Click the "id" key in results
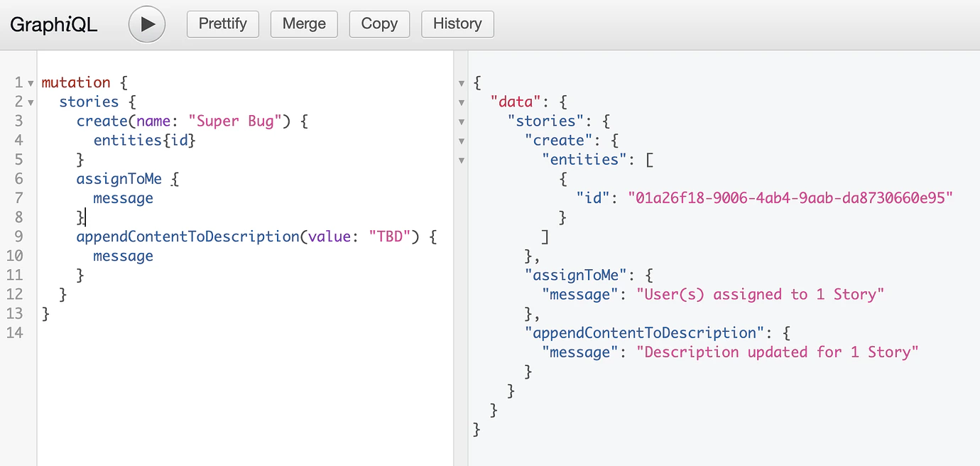This screenshot has width=980, height=466. [x=593, y=197]
